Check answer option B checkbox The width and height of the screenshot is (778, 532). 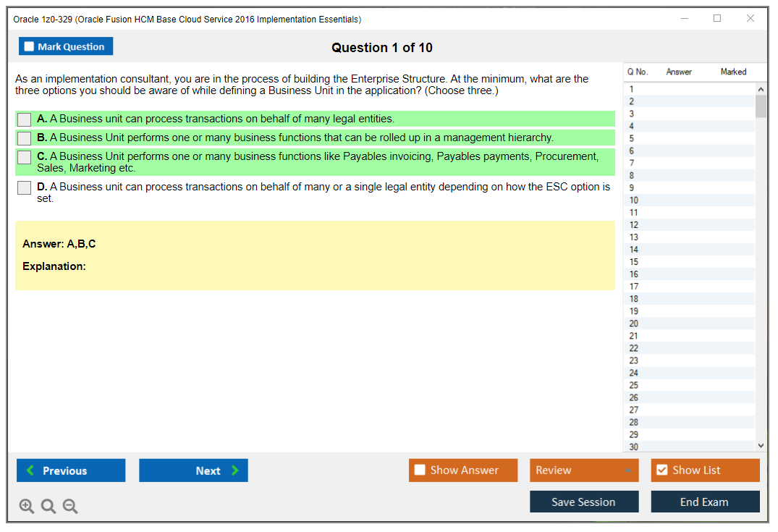(24, 138)
